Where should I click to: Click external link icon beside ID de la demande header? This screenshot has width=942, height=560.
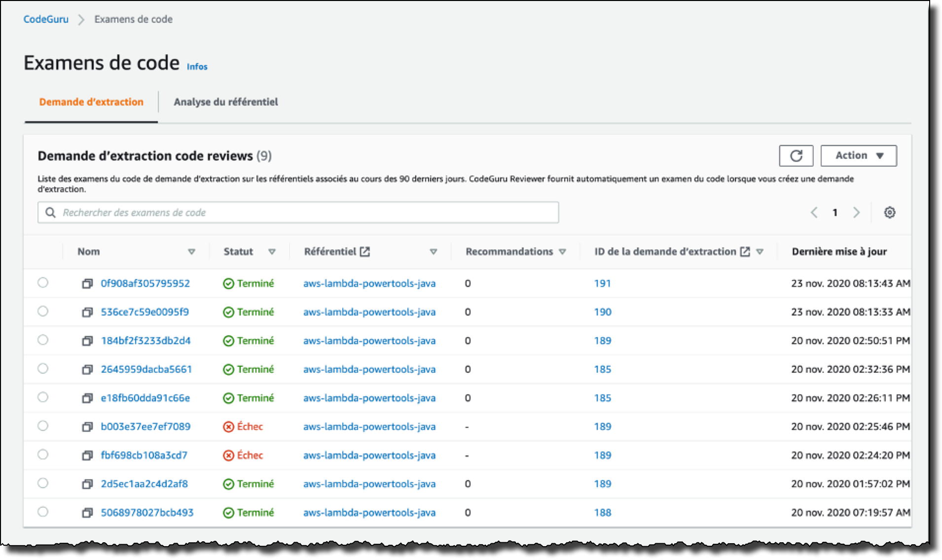pyautogui.click(x=745, y=252)
